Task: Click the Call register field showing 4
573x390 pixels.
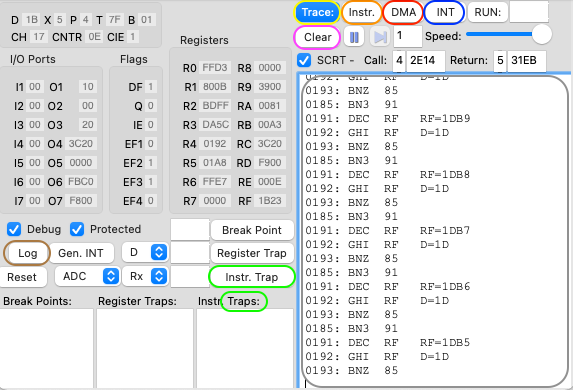Action: pyautogui.click(x=399, y=60)
